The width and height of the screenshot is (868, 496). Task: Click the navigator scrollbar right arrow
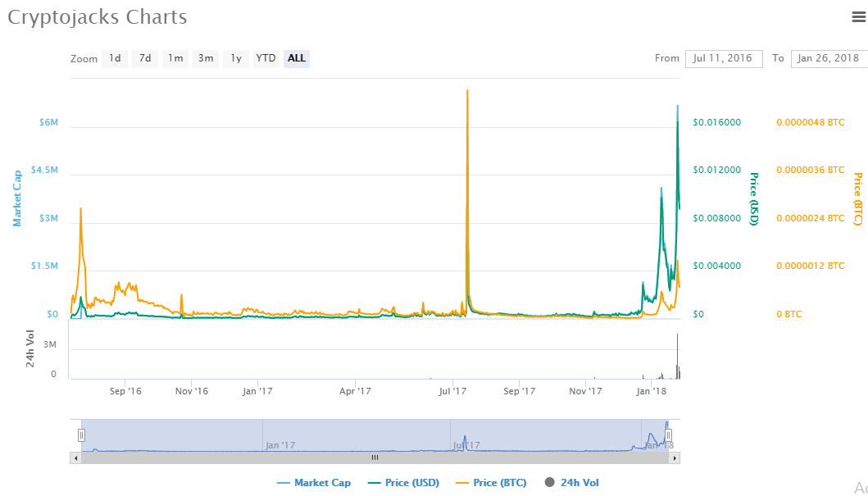(x=675, y=457)
